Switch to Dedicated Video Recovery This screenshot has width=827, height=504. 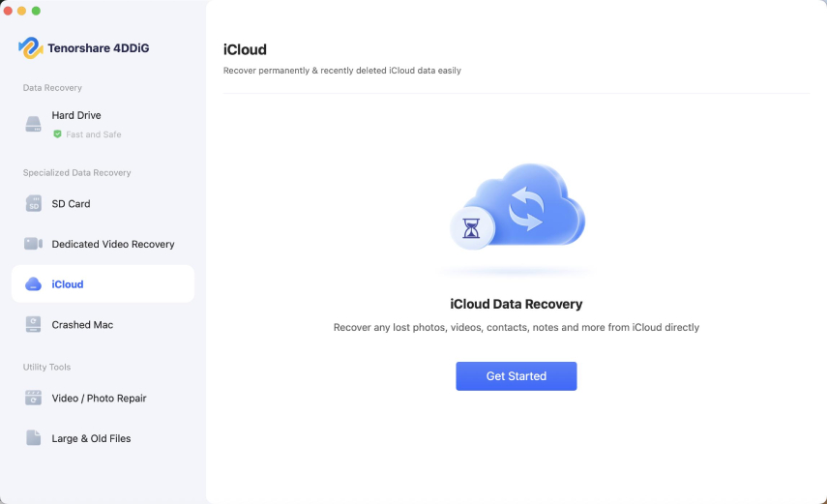(x=113, y=245)
